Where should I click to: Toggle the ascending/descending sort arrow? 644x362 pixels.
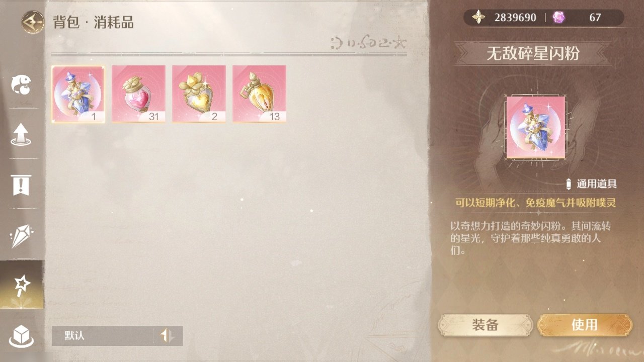167,336
